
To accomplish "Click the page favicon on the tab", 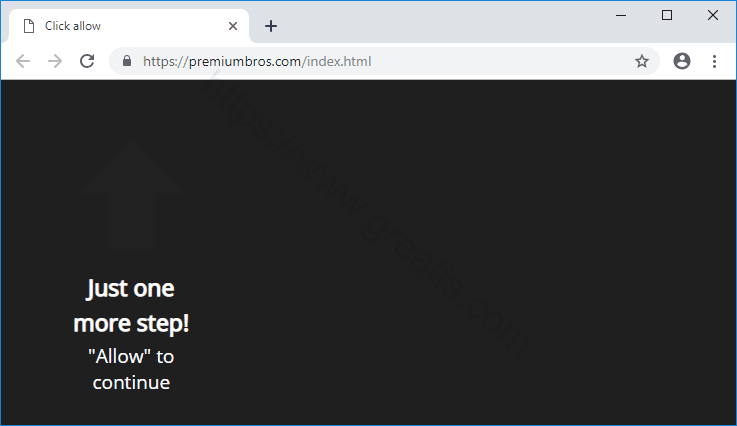I will click(29, 26).
